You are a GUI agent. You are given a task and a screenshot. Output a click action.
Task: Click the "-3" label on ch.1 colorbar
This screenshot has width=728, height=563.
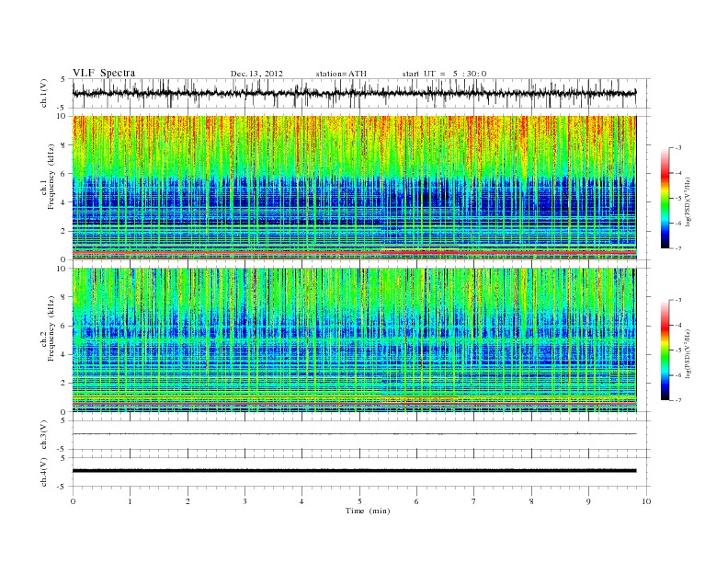point(677,148)
